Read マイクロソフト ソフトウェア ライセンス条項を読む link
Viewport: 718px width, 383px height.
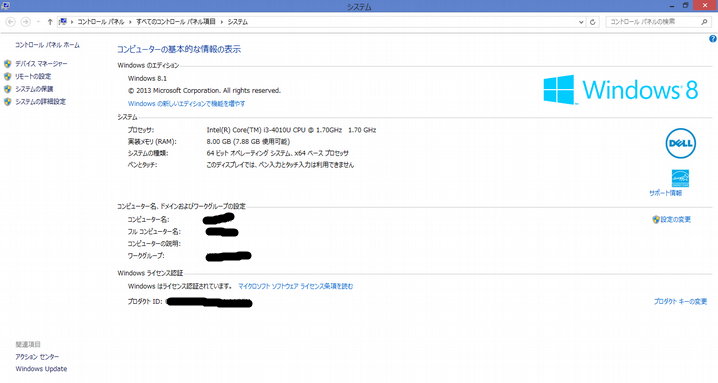(x=295, y=286)
